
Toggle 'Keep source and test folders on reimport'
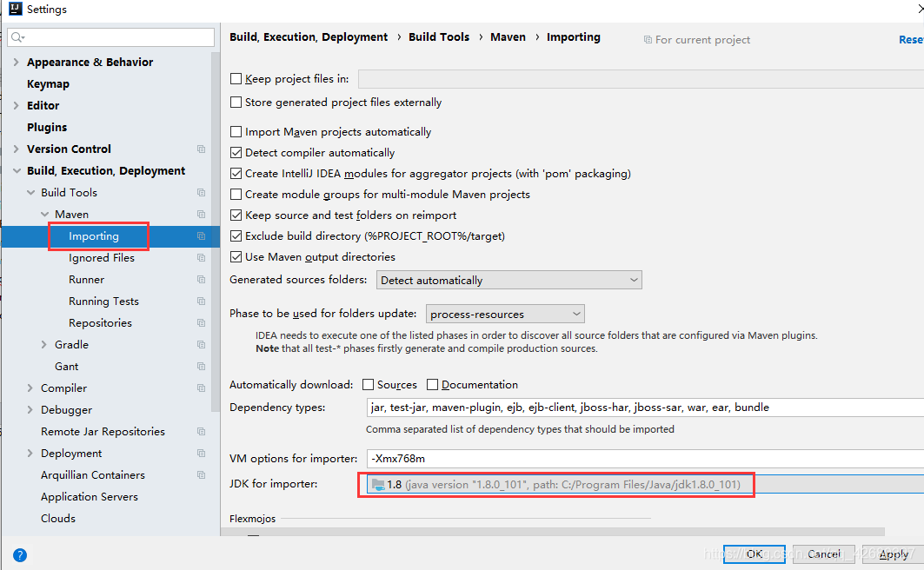click(x=236, y=215)
